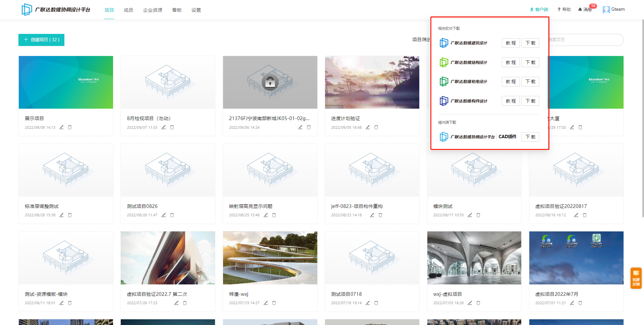Click 创建项目 (32) button
Viewport: 644px width, 325px height.
point(41,40)
